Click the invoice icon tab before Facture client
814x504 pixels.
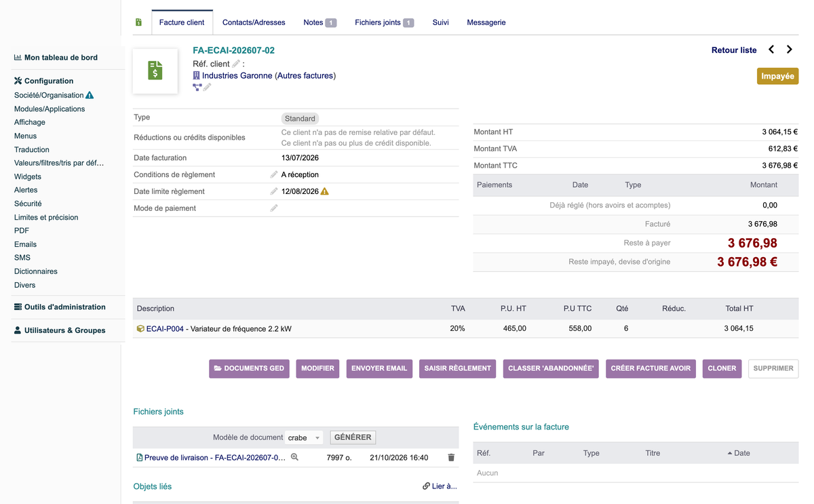pyautogui.click(x=138, y=22)
